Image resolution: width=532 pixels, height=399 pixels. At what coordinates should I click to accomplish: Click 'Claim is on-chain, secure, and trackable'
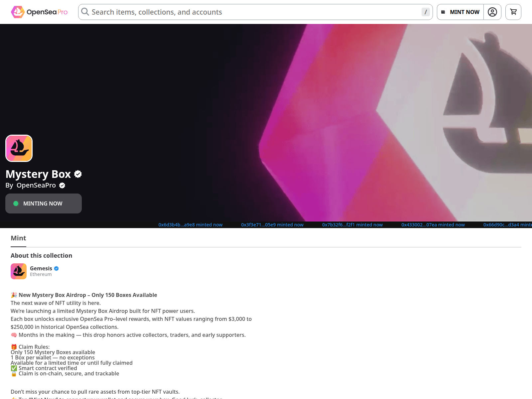69,373
